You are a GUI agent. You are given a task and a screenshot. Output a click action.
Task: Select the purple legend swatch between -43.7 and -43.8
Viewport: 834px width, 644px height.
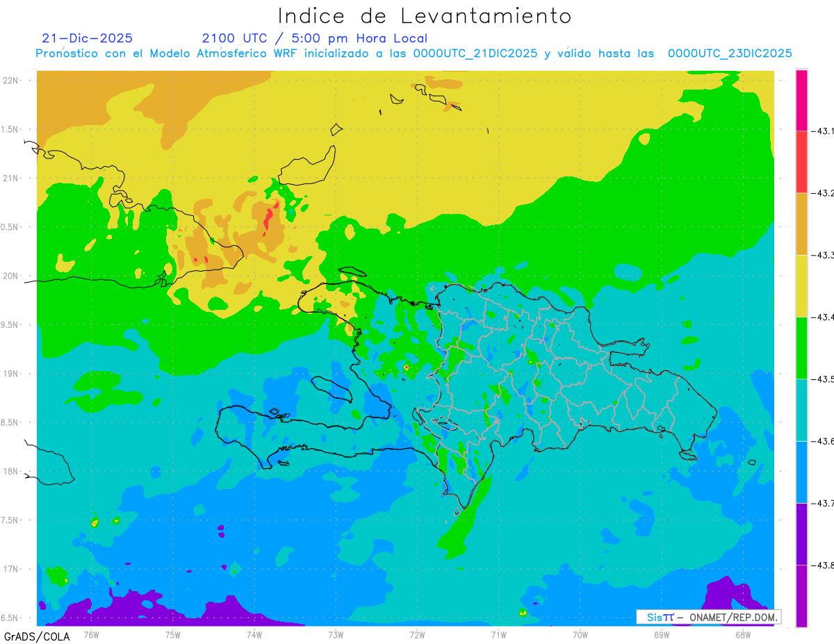801,534
